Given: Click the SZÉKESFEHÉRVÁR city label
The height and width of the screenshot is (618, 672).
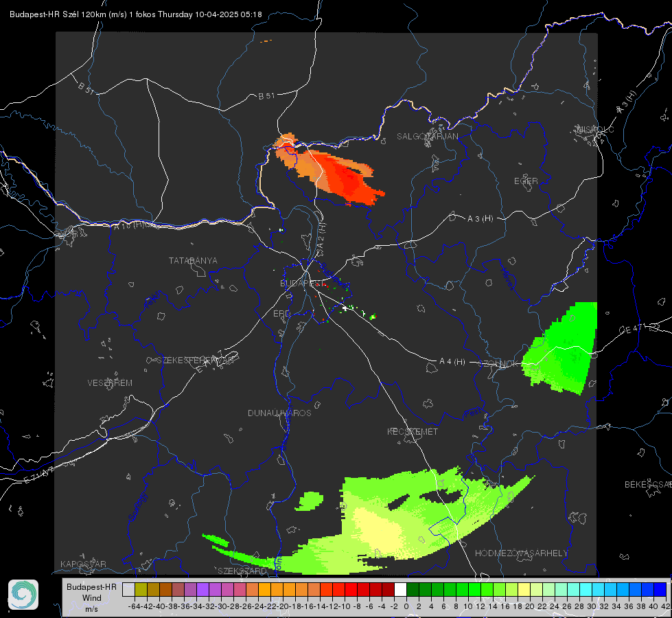Looking at the screenshot, I should coord(195,360).
